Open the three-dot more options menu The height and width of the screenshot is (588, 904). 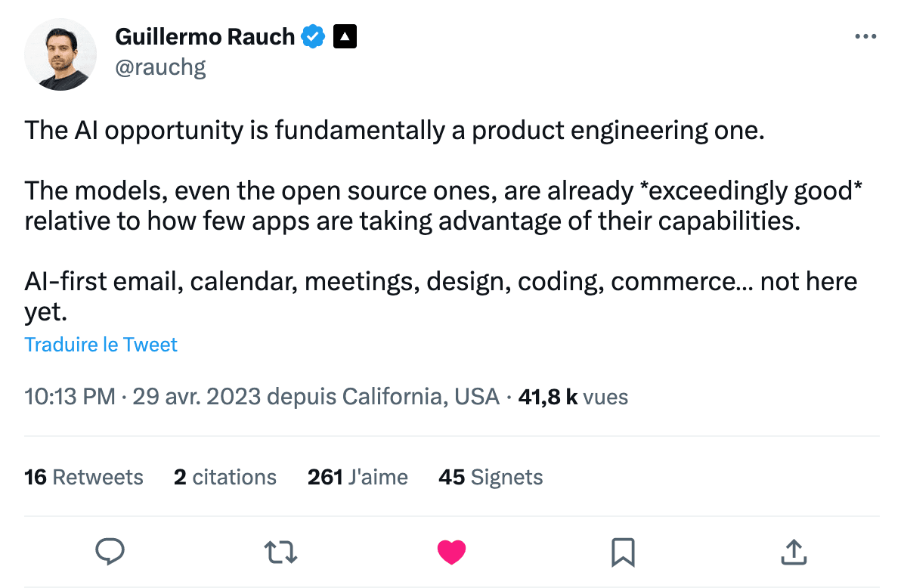865,36
